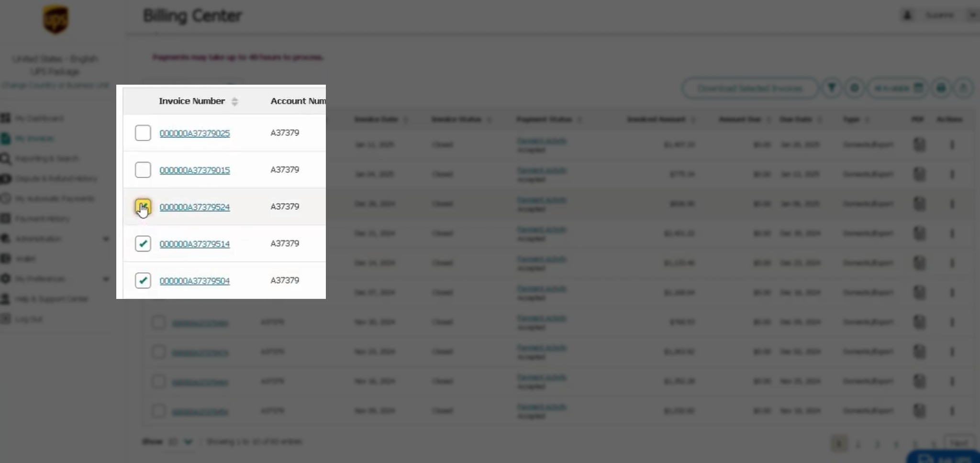Open actions menu for Dec 28, 2024 invoice

point(952,204)
